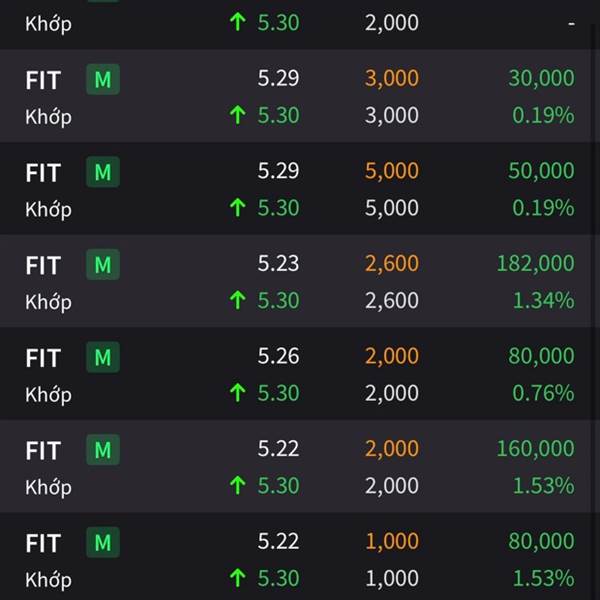This screenshot has height=600, width=600.
Task: Tap the M badge on the 5.23 FIT row
Action: coord(103,265)
